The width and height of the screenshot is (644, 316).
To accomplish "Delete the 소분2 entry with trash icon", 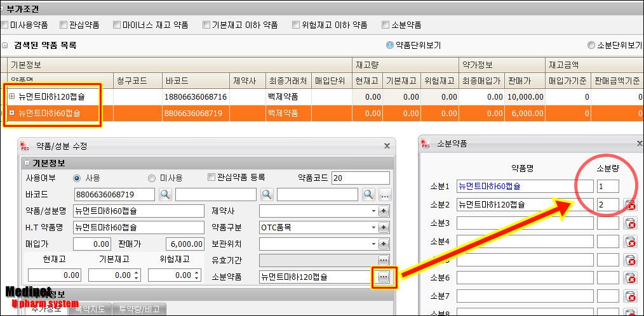I will coord(630,205).
